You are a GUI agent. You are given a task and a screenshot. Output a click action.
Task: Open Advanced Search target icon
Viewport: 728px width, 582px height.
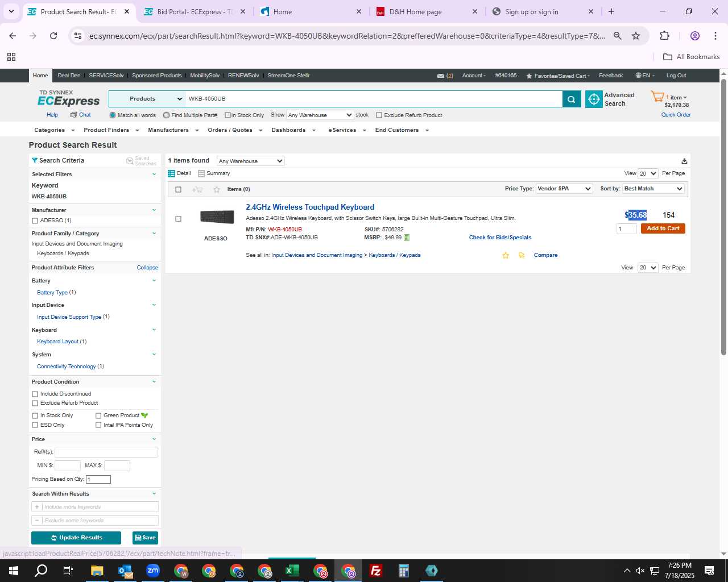click(594, 99)
